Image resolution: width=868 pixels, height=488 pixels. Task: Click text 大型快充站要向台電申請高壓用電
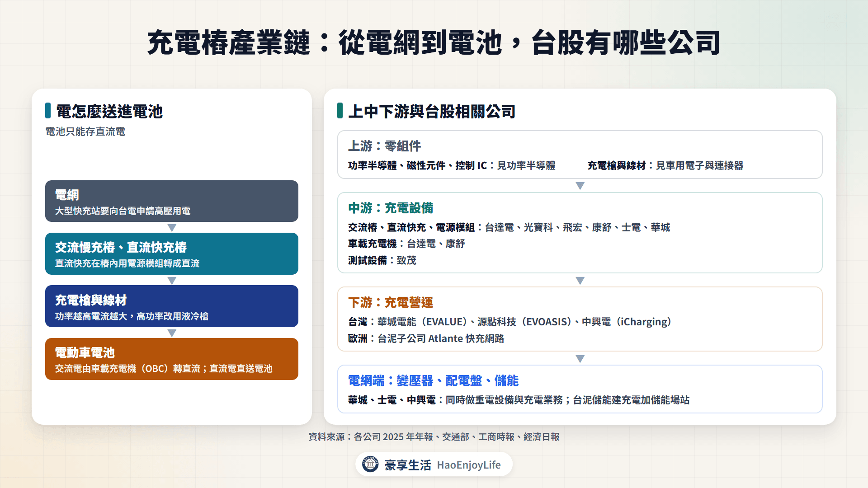[123, 211]
